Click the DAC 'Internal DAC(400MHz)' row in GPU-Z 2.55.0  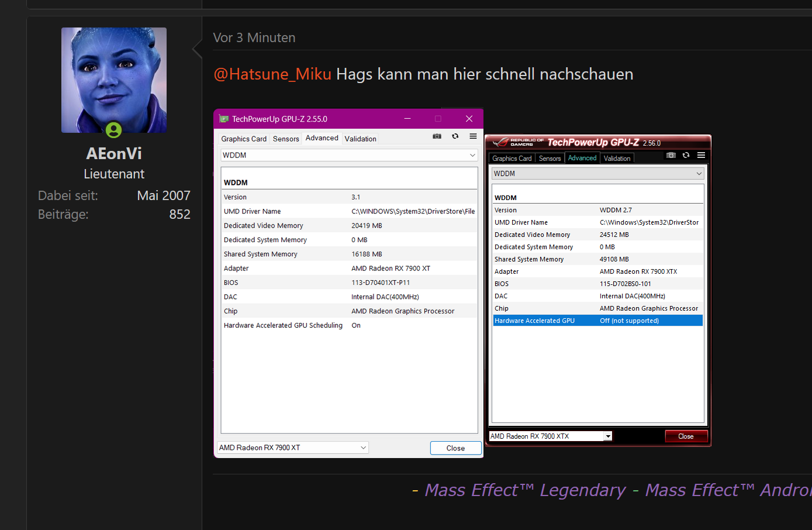(x=349, y=297)
